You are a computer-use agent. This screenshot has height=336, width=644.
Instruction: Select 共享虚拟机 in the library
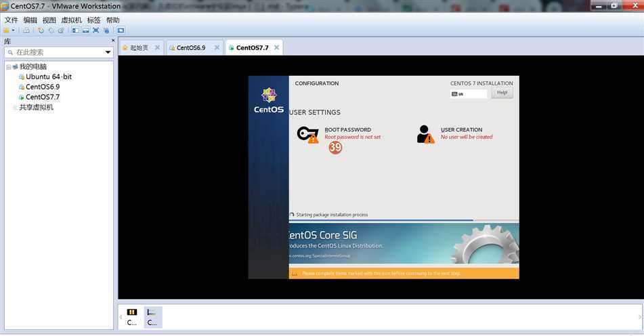coord(36,107)
